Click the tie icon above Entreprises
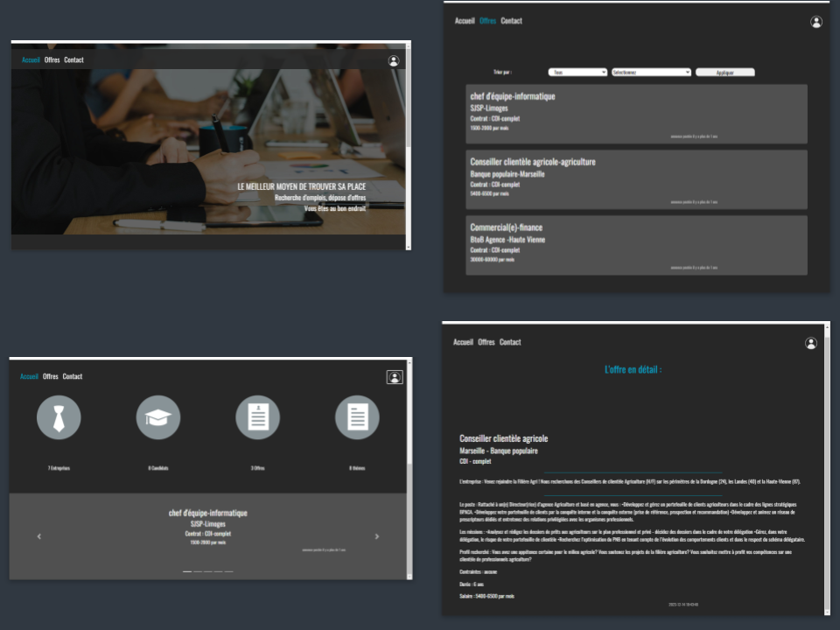This screenshot has width=840, height=630. point(59,417)
